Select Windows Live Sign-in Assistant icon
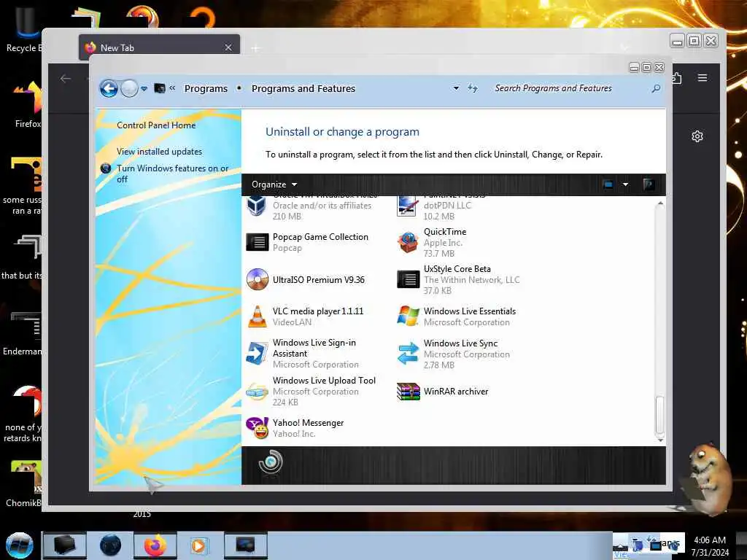The image size is (747, 560). click(x=258, y=354)
